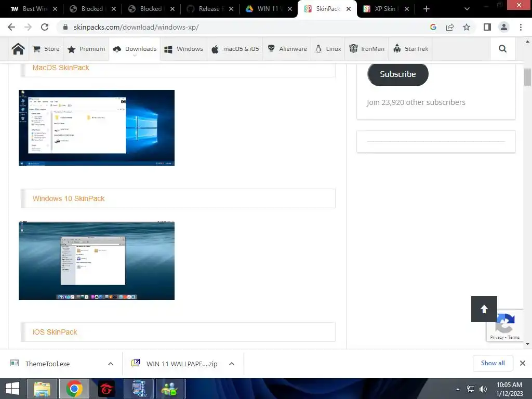This screenshot has height=399, width=532.
Task: Open the Windows Start button
Action: [12, 389]
